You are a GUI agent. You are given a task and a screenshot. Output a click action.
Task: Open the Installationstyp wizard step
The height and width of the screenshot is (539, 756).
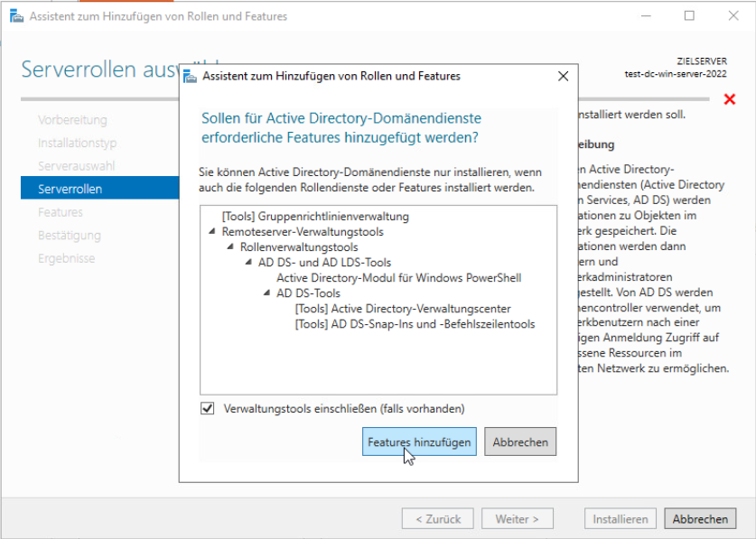77,143
